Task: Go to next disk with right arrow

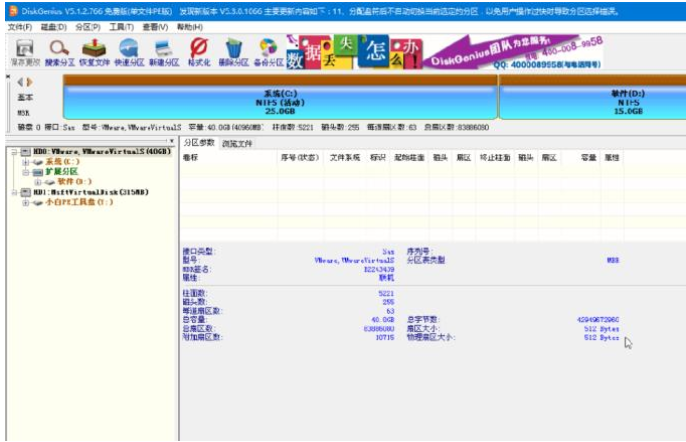Action: click(29, 82)
